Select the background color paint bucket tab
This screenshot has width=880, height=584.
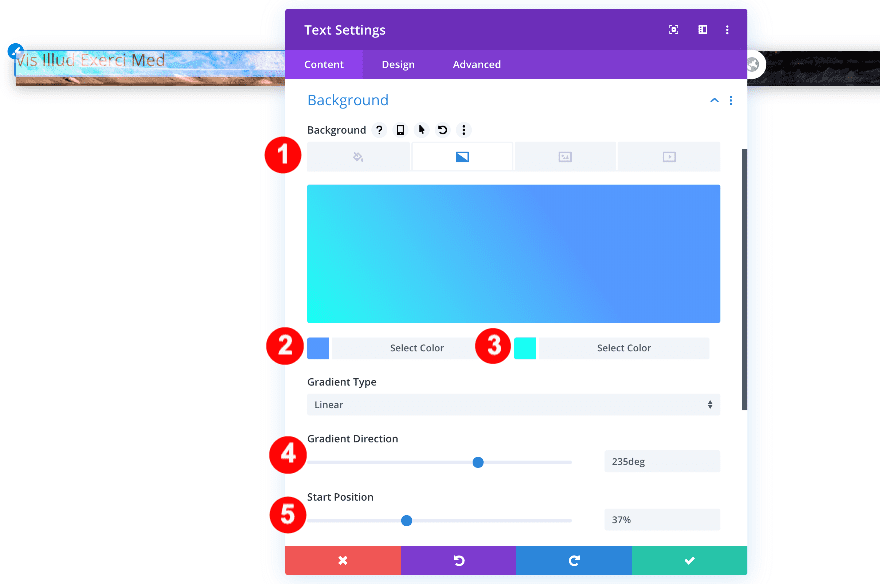coord(358,157)
